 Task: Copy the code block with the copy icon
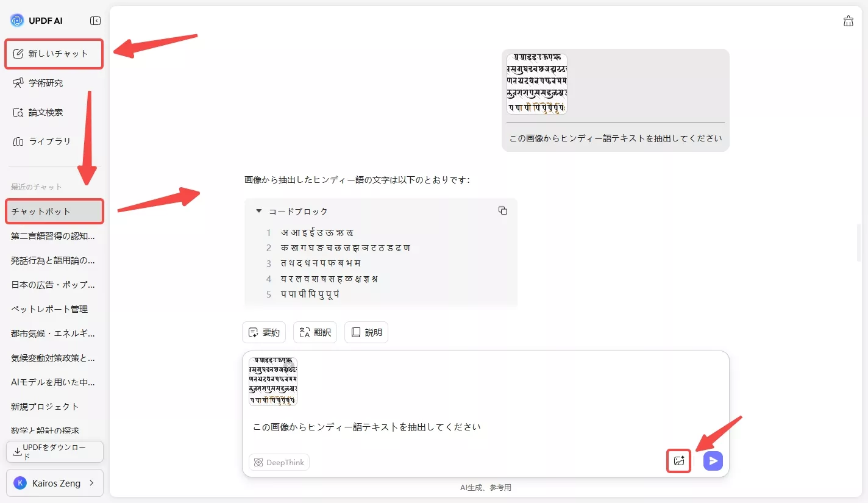pos(503,210)
